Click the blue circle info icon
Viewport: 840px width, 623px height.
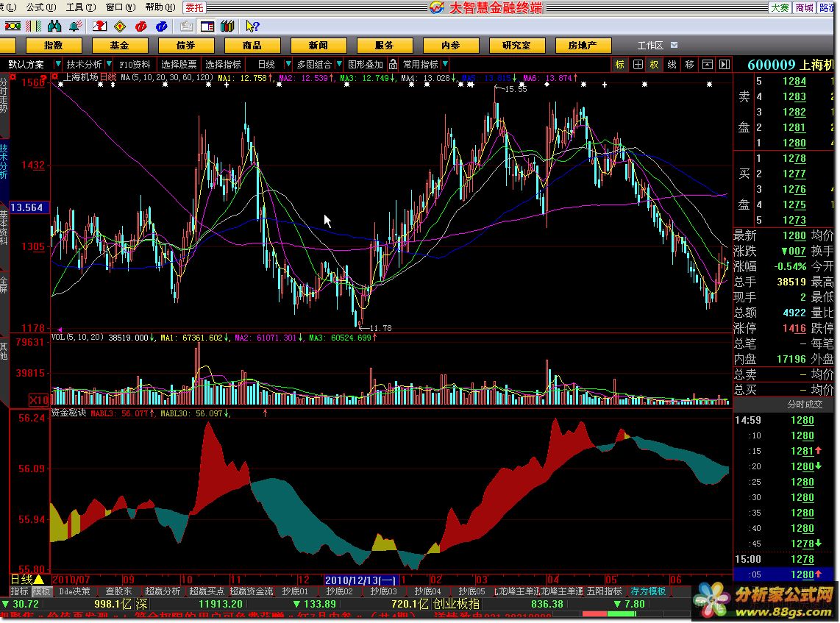point(161,26)
